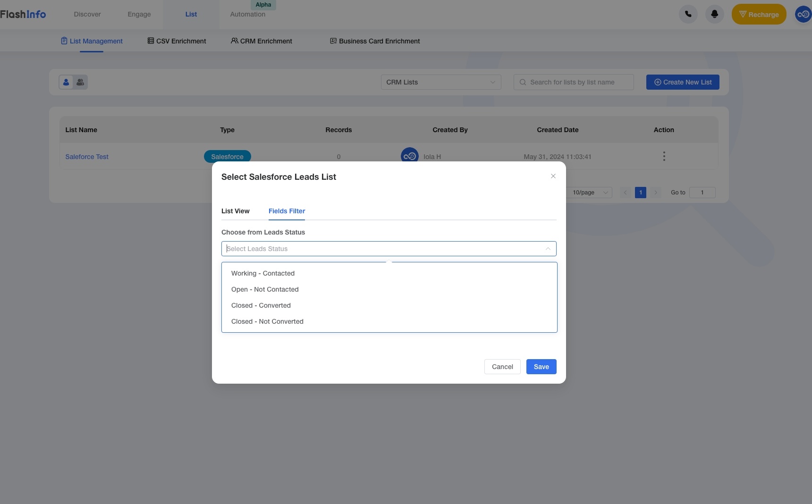Click the Records column header
This screenshot has height=504, width=812.
pyautogui.click(x=338, y=130)
